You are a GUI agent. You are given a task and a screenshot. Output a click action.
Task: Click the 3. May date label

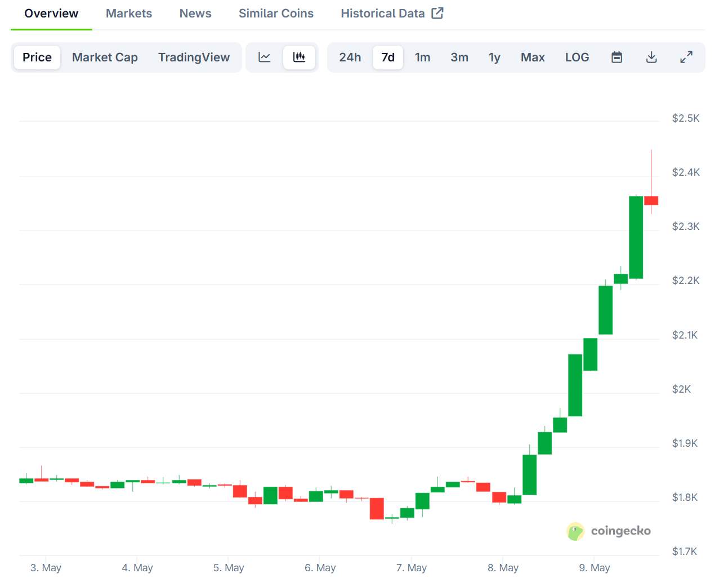tap(46, 567)
